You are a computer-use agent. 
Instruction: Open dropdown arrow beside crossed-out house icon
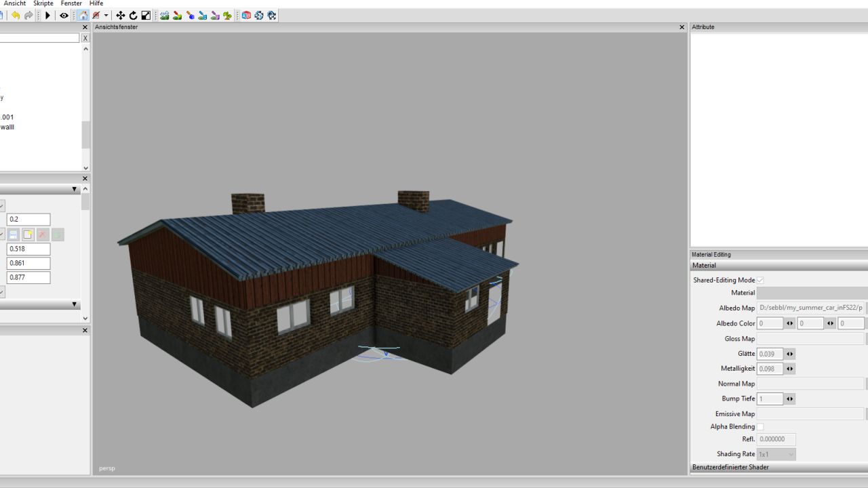pos(106,16)
